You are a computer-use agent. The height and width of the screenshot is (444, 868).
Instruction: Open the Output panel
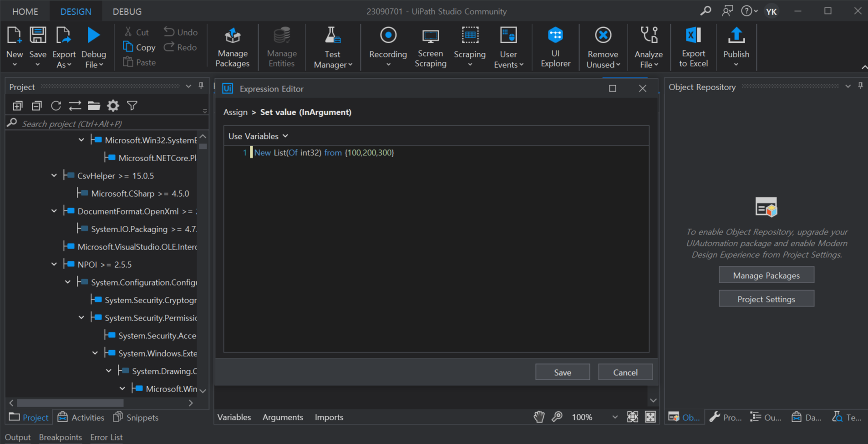pyautogui.click(x=17, y=437)
